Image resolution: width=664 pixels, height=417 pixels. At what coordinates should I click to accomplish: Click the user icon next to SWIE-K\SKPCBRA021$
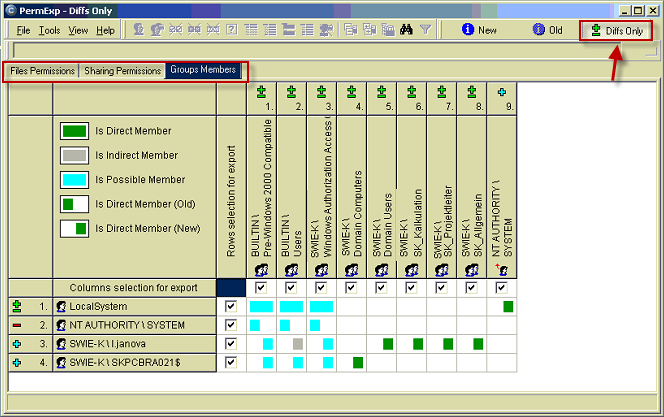[x=61, y=363]
